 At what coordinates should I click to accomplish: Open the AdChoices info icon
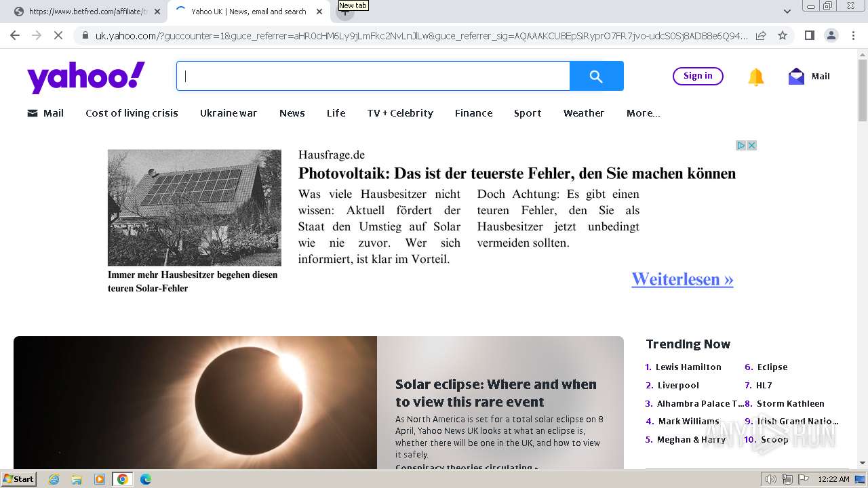[741, 146]
